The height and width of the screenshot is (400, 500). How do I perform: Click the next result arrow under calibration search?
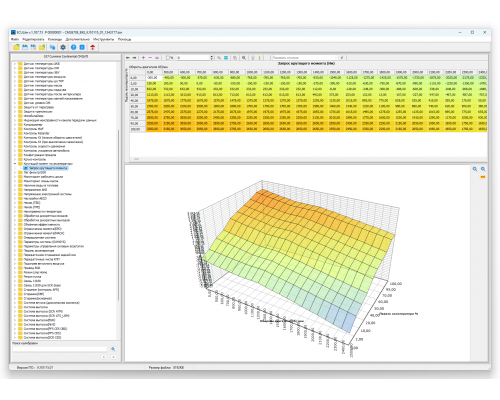pyautogui.click(x=113, y=357)
